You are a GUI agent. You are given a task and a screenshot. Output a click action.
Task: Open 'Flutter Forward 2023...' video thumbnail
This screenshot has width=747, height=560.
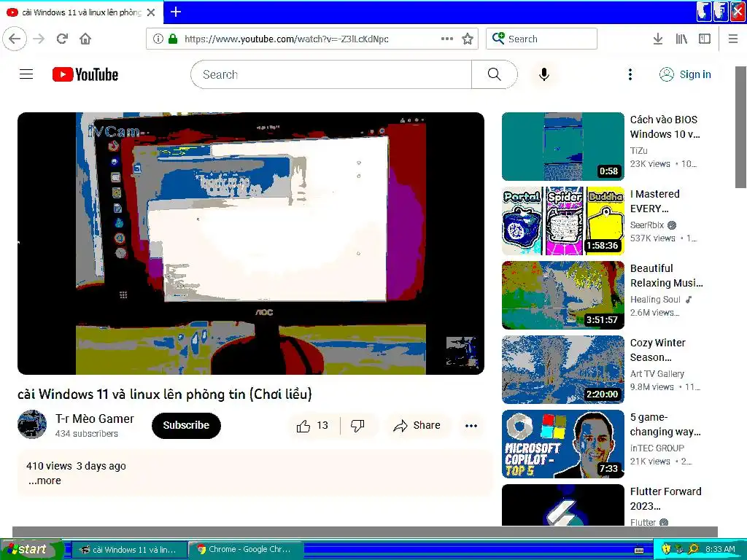[562, 505]
